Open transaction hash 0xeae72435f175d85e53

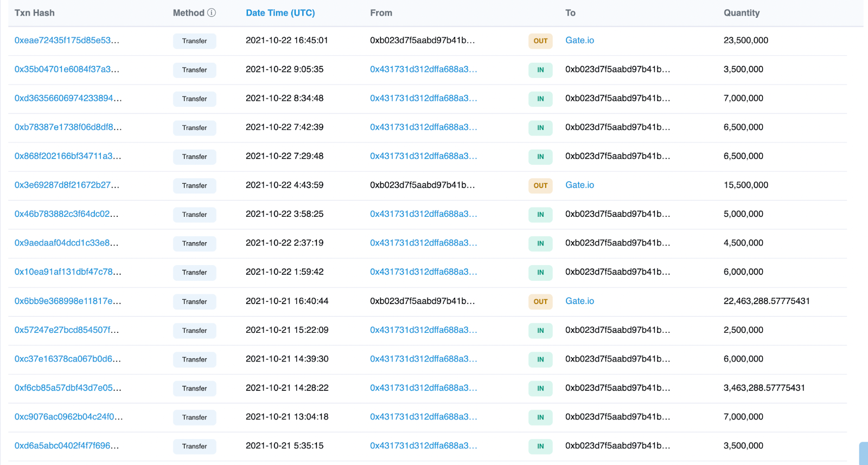tap(67, 40)
